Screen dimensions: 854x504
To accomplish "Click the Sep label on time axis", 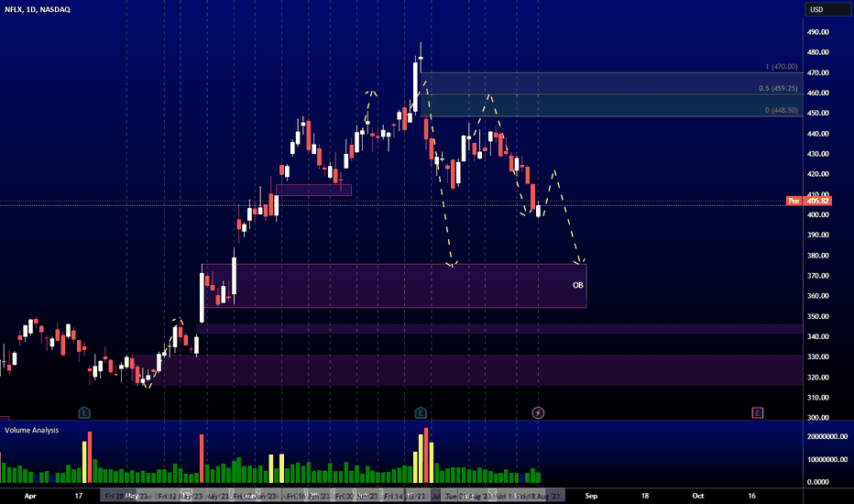I will (591, 496).
